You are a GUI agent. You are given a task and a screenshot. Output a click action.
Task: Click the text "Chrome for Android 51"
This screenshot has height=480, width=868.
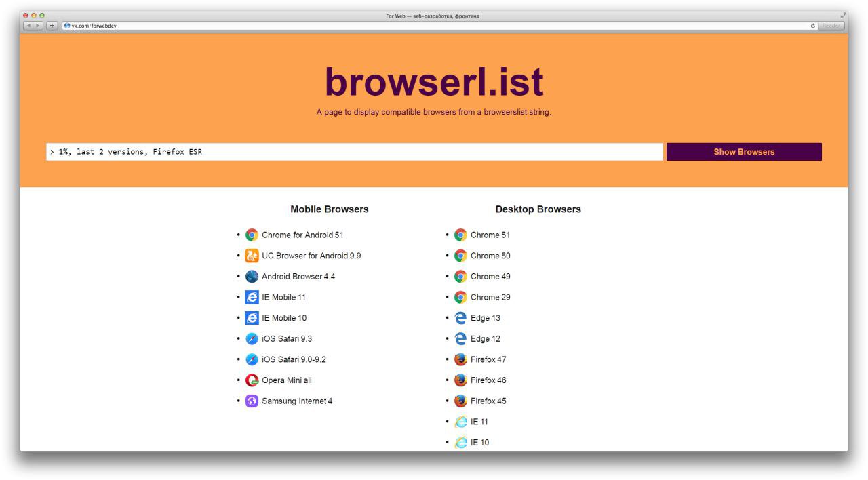(x=303, y=235)
